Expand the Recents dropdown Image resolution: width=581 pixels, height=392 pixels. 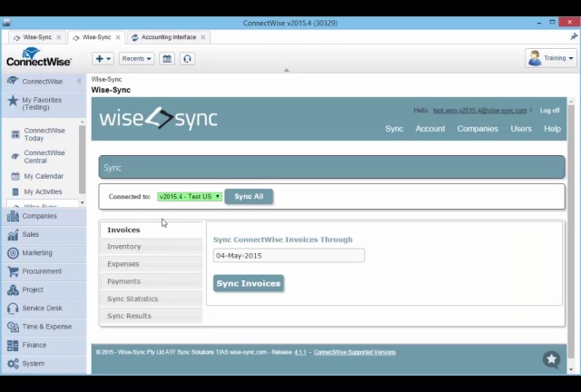(x=136, y=59)
